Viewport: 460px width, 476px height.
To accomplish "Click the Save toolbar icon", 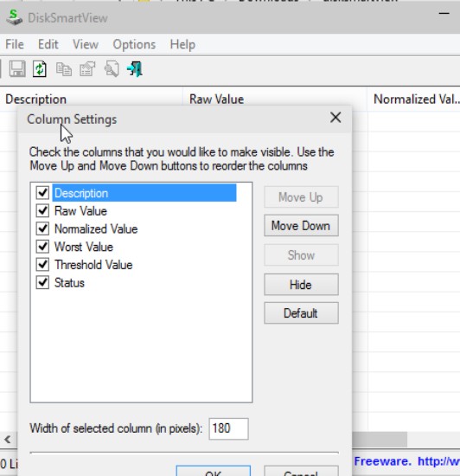I will 17,69.
